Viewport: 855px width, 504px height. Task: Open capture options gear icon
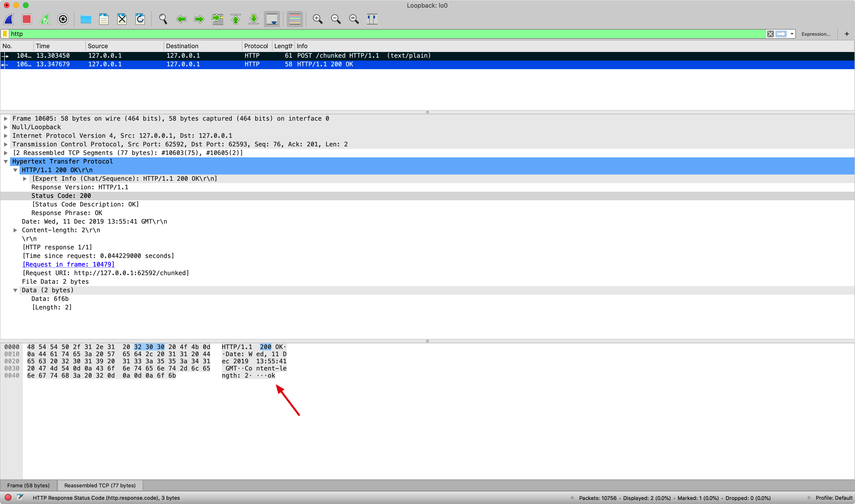(63, 19)
